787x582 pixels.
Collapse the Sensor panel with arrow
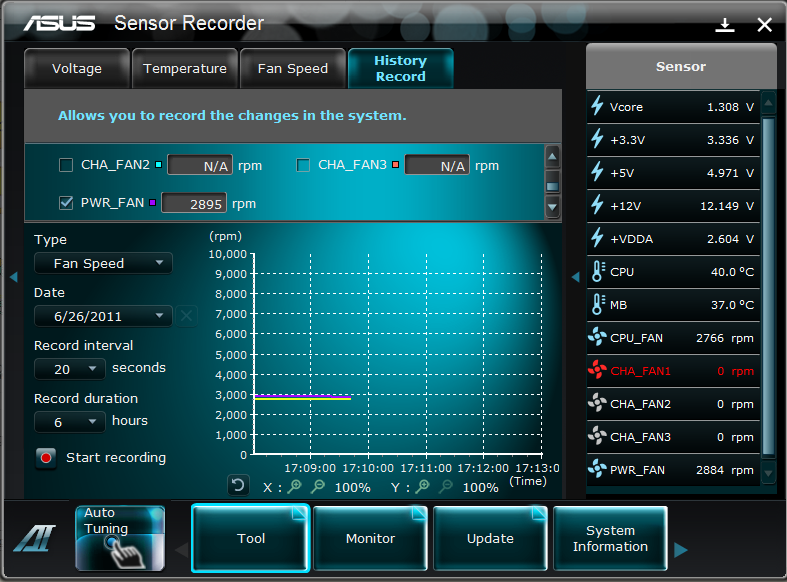click(x=576, y=276)
